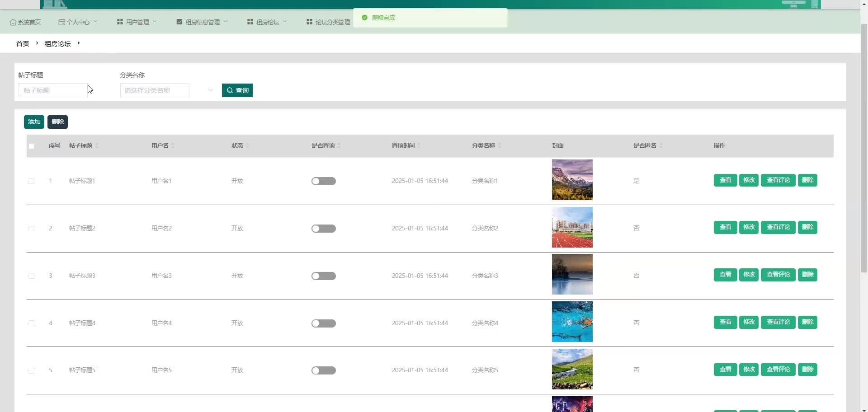Toggle the 是否置顶 switch for 帖子标题1

point(323,181)
